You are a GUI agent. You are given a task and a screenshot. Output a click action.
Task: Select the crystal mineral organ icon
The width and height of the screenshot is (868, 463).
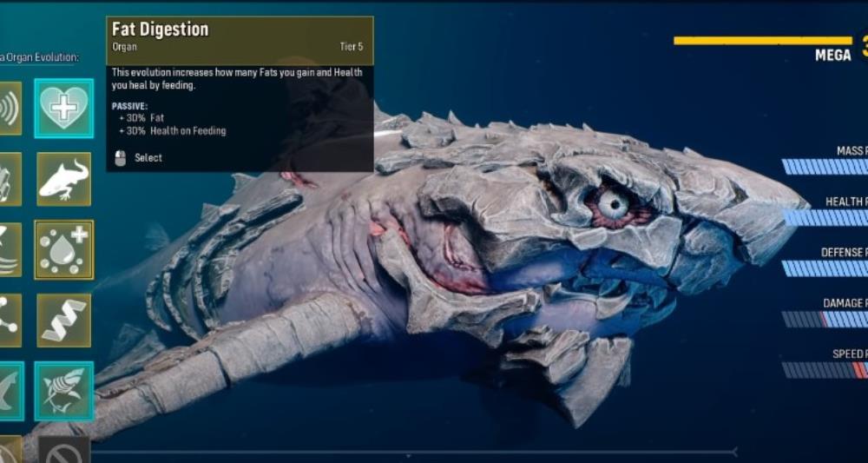click(x=10, y=179)
